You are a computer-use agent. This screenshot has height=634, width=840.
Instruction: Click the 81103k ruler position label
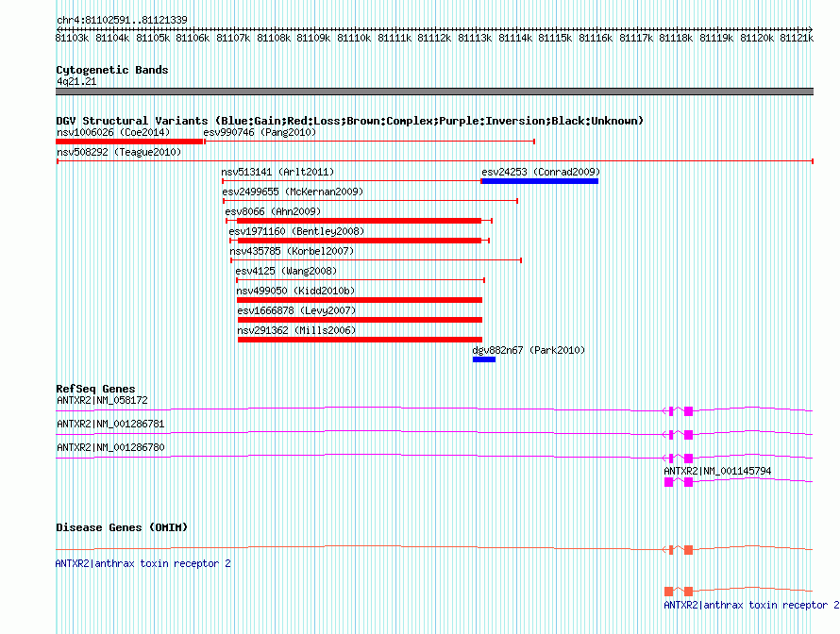[x=72, y=38]
